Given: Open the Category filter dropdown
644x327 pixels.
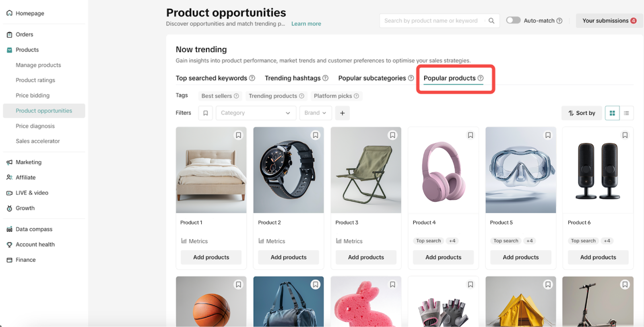Looking at the screenshot, I should 256,113.
